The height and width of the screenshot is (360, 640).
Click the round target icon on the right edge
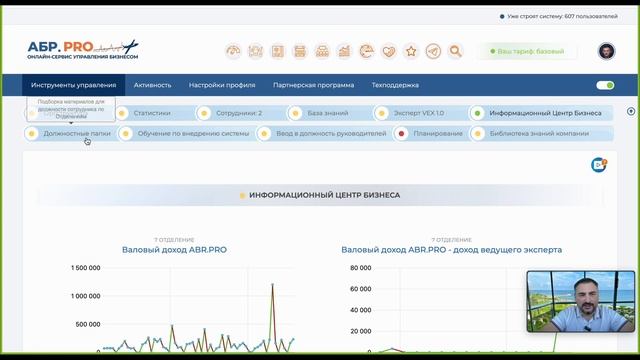pos(631,111)
